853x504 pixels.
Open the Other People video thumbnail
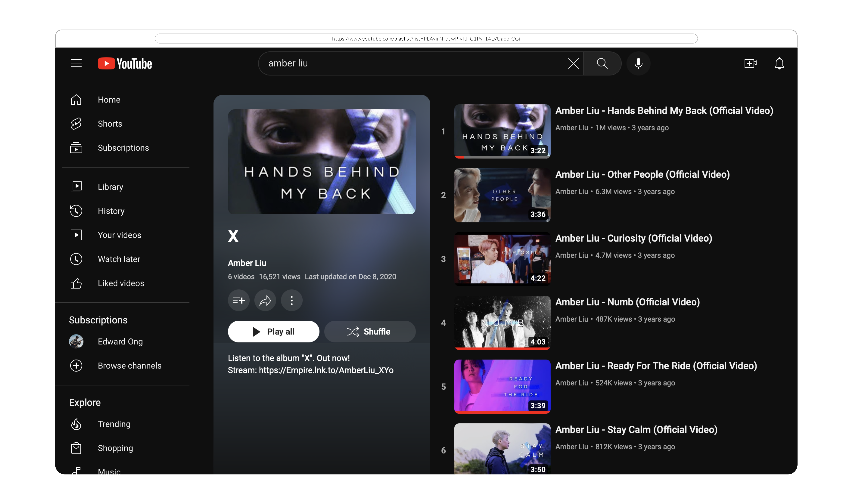pyautogui.click(x=502, y=195)
